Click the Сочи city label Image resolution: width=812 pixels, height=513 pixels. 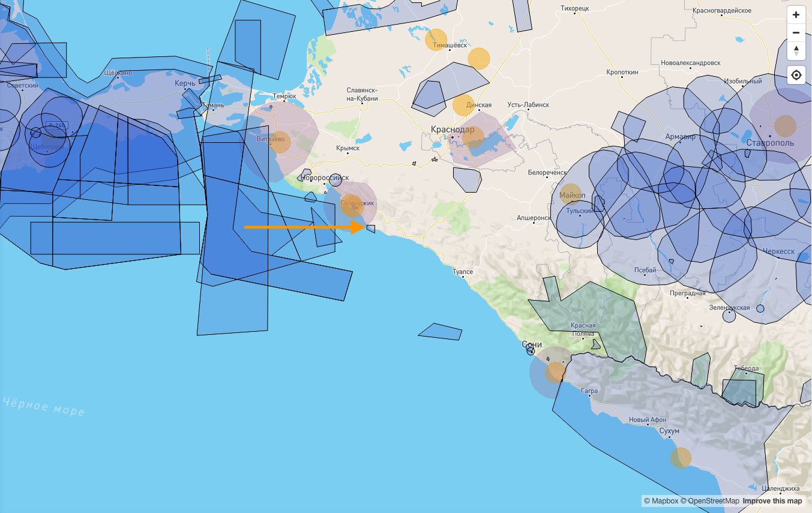[532, 345]
